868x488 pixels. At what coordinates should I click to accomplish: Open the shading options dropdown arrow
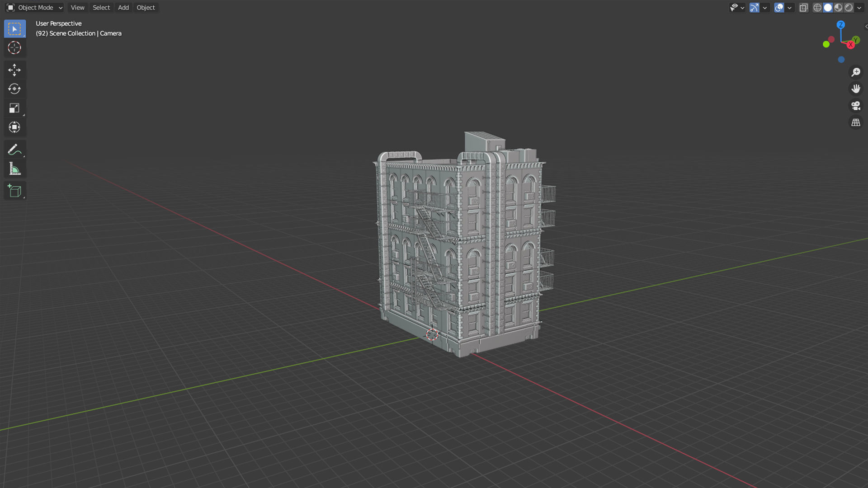859,8
